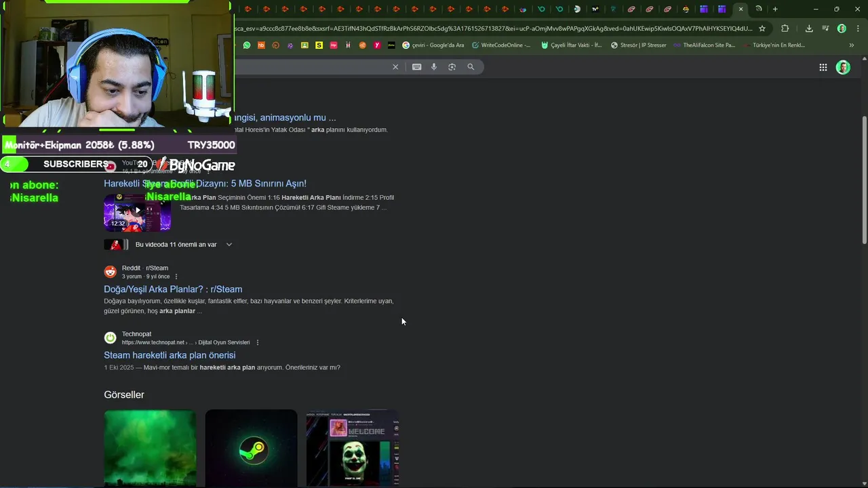Open the green foggy image thumbnail
Screen dimensions: 868x488
tap(150, 448)
